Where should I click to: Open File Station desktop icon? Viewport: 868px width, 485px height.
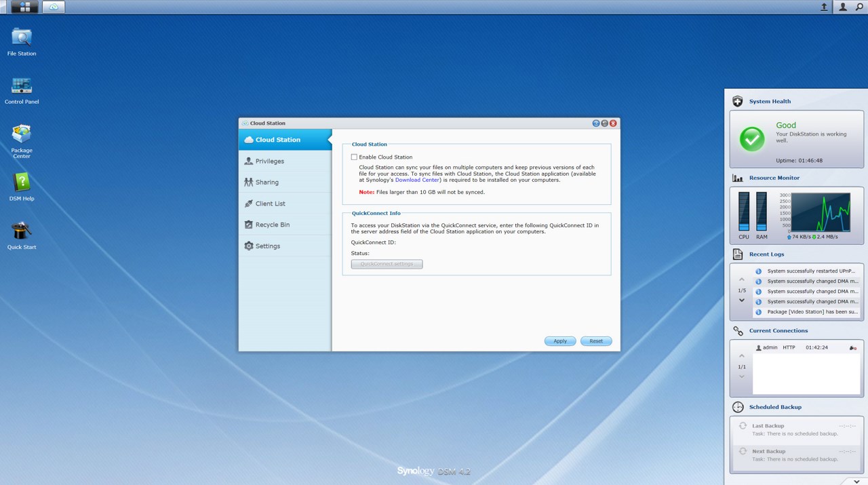[22, 41]
